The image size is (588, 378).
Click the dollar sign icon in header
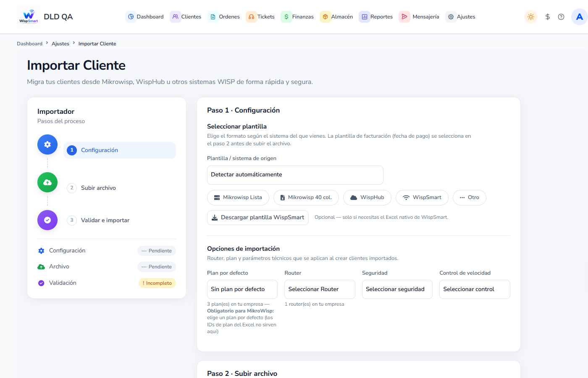coord(548,17)
